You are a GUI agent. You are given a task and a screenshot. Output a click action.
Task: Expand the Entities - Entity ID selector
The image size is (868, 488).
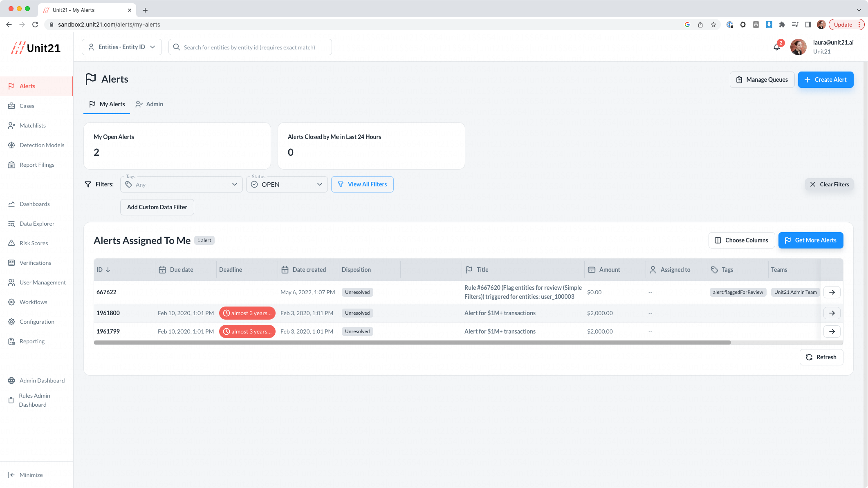pos(122,47)
